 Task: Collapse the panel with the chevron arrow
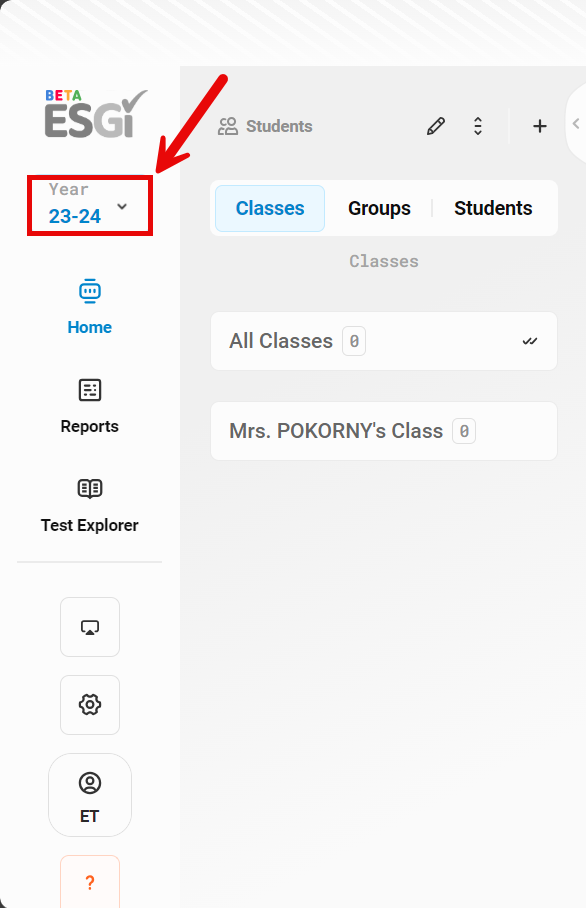576,123
